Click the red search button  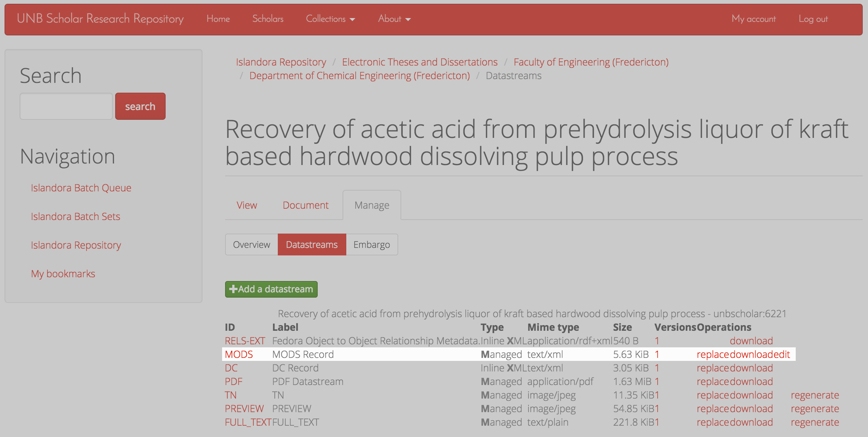pos(140,107)
